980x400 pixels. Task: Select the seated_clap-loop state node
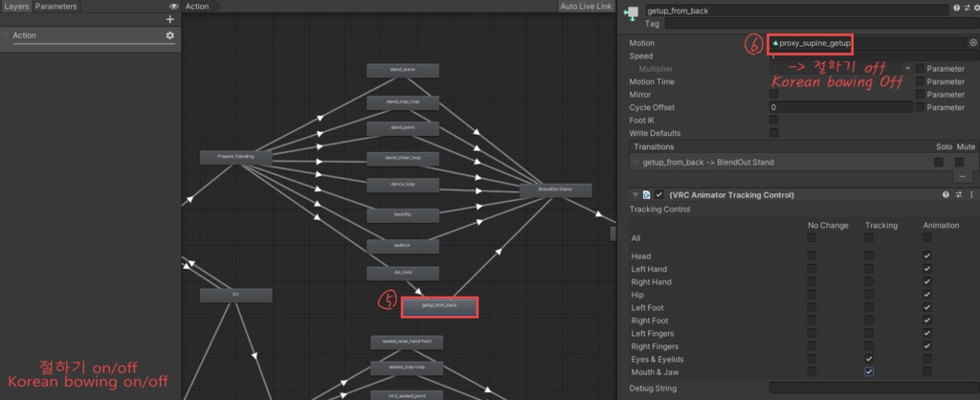coord(407,368)
